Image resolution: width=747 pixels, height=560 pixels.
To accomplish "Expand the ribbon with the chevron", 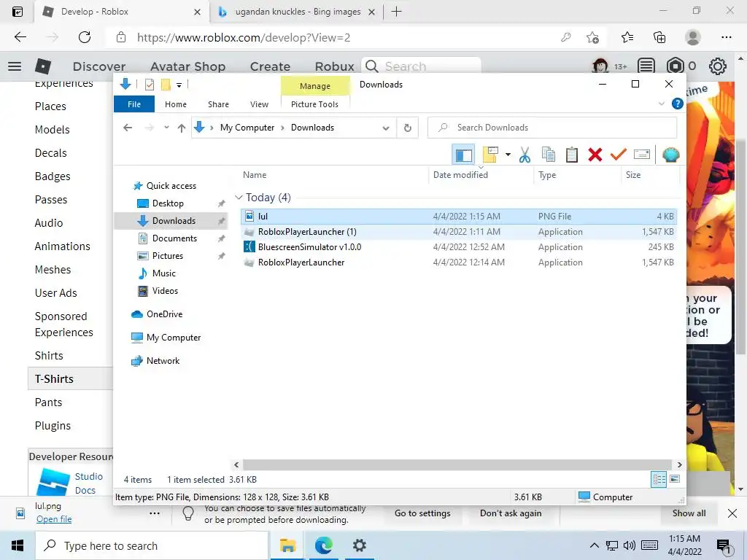I will [x=661, y=104].
